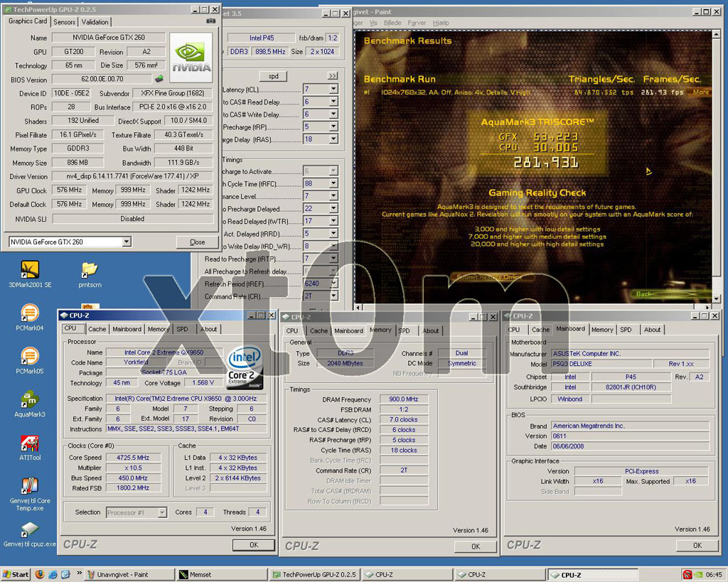
Task: Launch Firefox from the quick launch bar
Action: [x=40, y=575]
